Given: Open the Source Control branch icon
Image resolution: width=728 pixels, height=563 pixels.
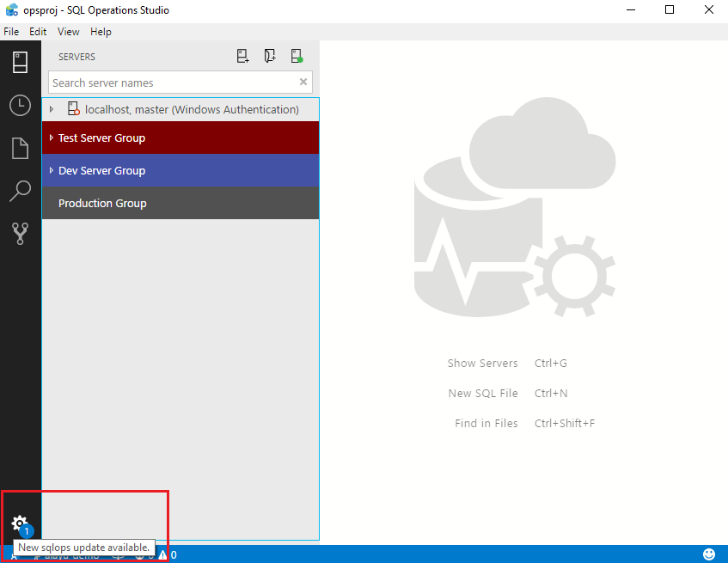Looking at the screenshot, I should click(20, 233).
